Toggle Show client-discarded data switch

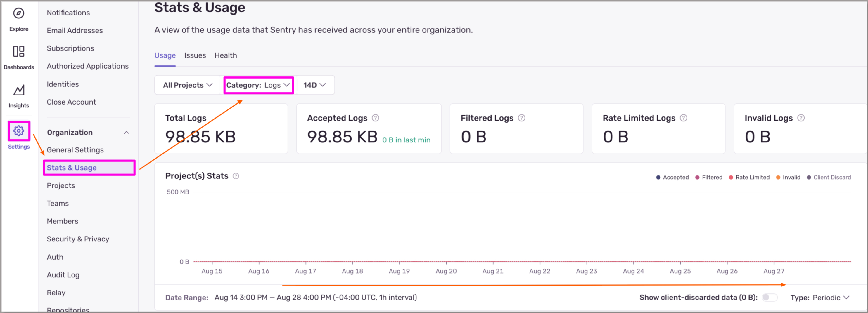click(770, 297)
